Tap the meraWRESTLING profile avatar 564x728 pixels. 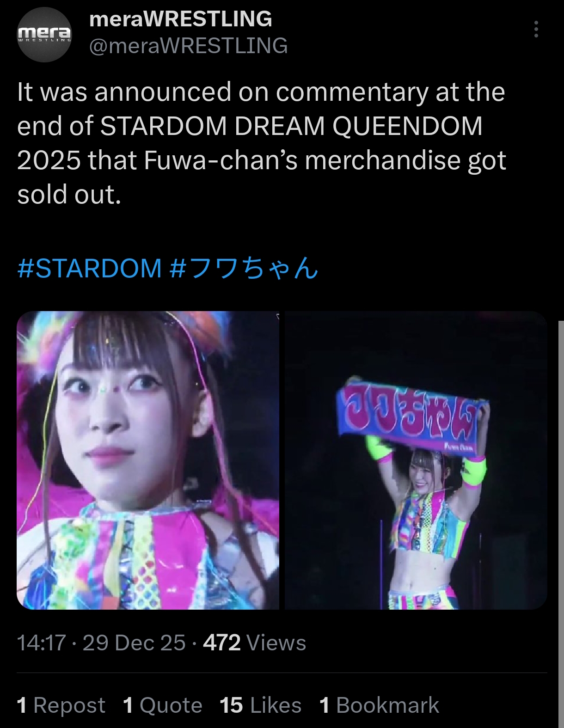pyautogui.click(x=44, y=35)
